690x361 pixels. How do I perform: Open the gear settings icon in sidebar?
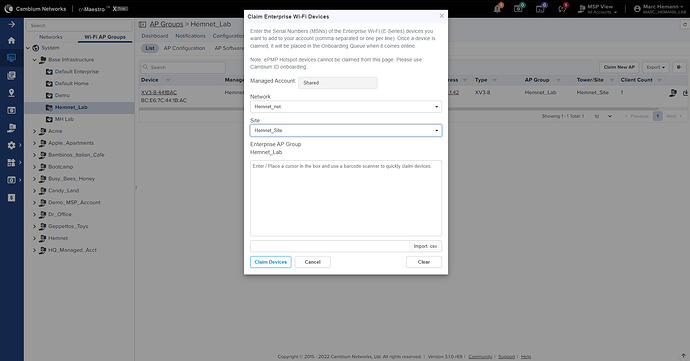click(11, 145)
